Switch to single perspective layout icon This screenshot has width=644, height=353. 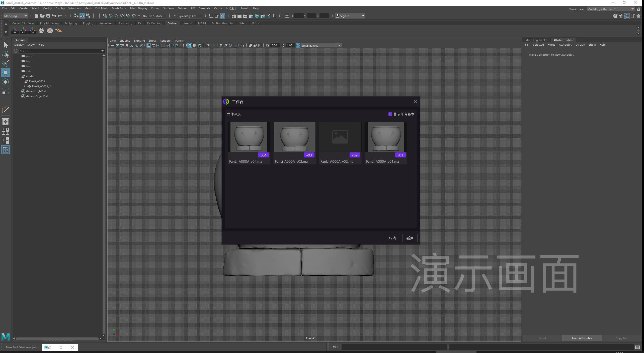tap(6, 122)
